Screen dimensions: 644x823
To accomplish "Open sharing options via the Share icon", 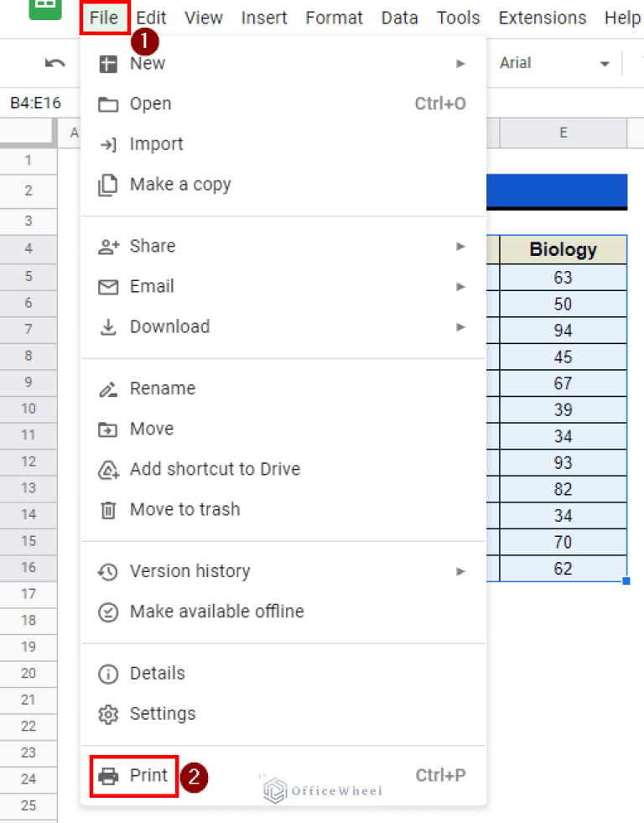I will (108, 246).
